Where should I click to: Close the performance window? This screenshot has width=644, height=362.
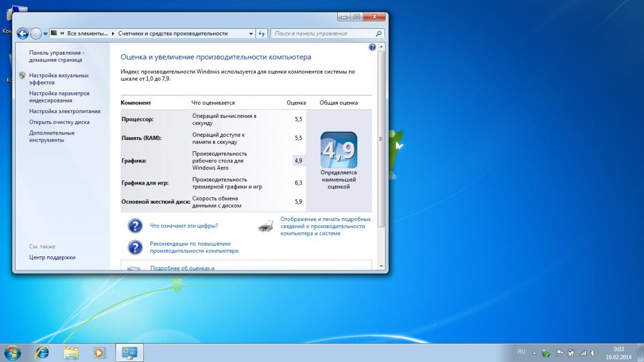tap(375, 17)
